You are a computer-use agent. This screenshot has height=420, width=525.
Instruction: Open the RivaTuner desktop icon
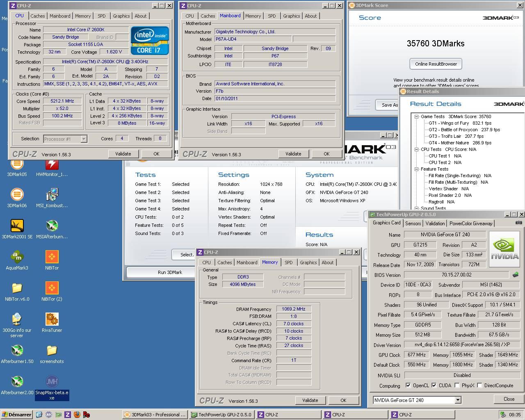(x=52, y=323)
